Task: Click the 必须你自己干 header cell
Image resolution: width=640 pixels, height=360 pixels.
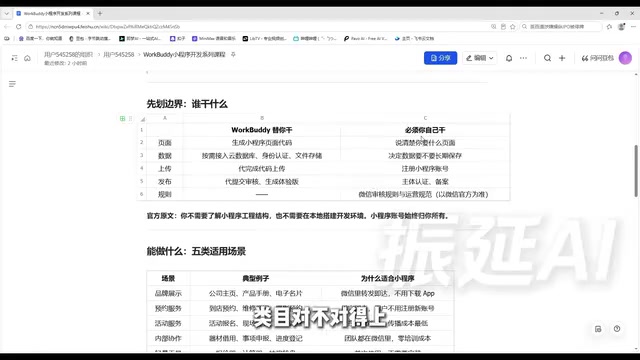Action: pos(425,130)
